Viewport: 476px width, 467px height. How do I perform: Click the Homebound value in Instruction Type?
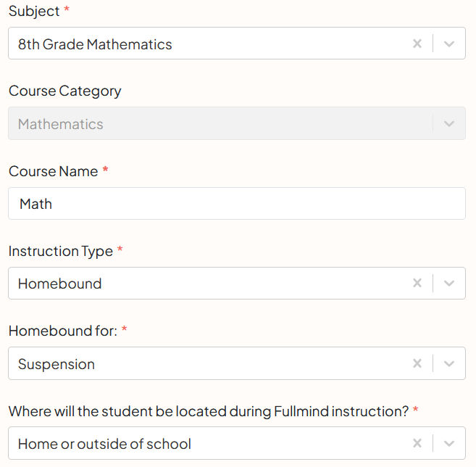tap(60, 284)
